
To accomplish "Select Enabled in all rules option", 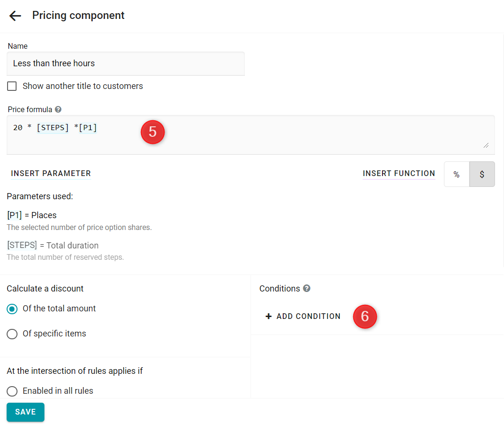I will (x=12, y=391).
